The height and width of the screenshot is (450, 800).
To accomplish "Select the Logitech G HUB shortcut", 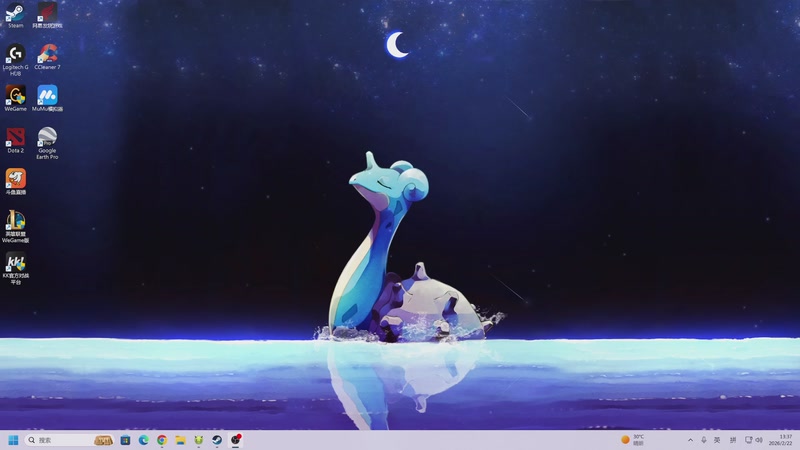I will pos(15,60).
